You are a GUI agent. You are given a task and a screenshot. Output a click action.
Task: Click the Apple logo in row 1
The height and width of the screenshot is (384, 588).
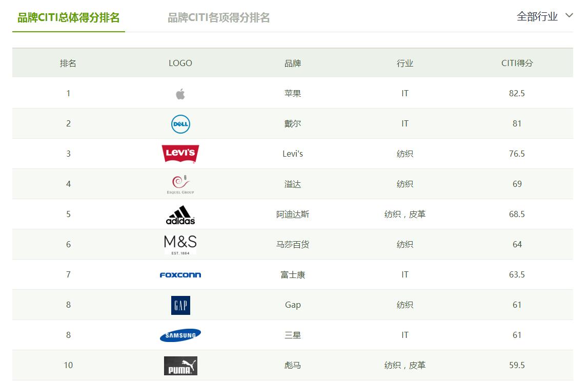[x=180, y=94]
